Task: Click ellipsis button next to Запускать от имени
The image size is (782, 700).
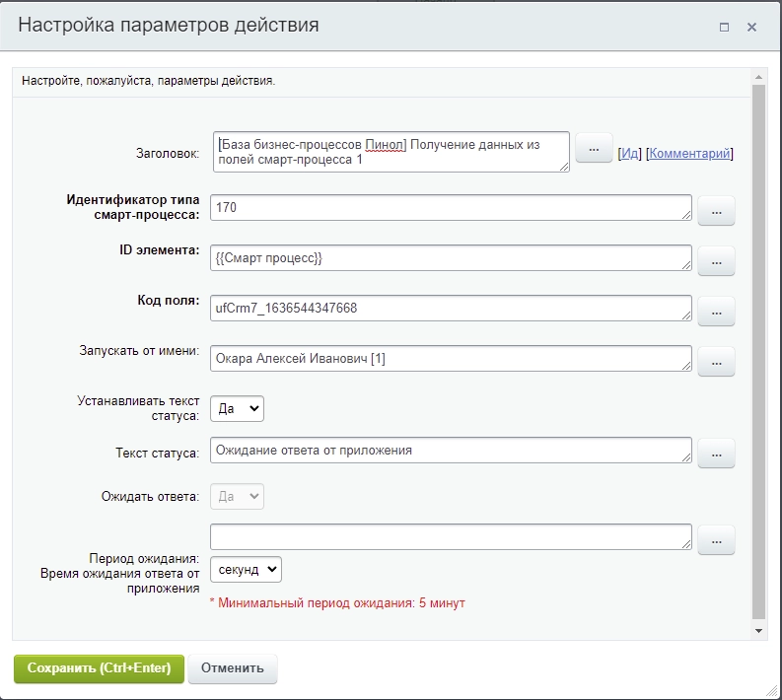Action: click(716, 361)
